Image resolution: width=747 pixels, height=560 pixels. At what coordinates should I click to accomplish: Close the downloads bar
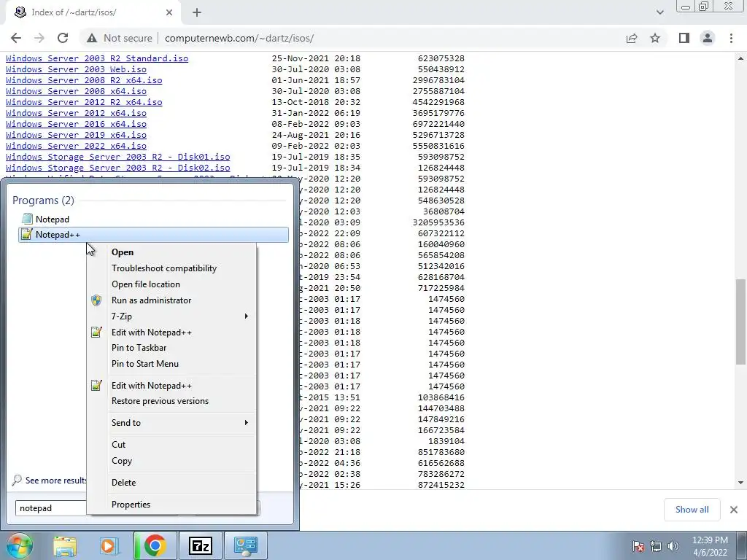click(x=734, y=510)
